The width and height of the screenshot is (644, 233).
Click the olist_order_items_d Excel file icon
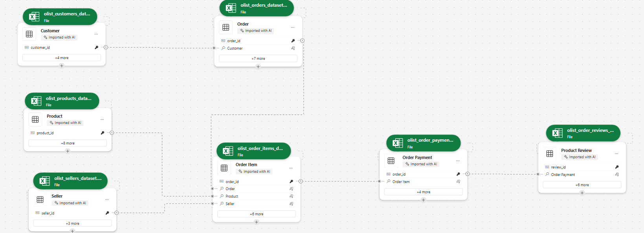click(228, 151)
